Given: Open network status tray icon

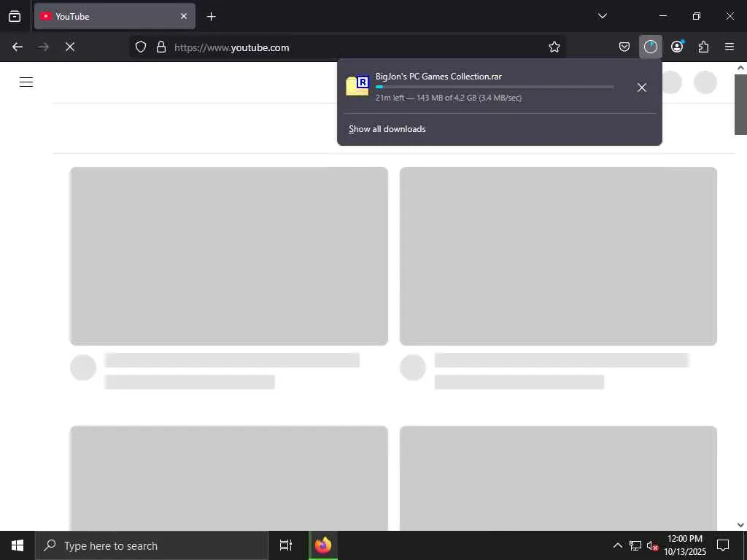Looking at the screenshot, I should (635, 545).
